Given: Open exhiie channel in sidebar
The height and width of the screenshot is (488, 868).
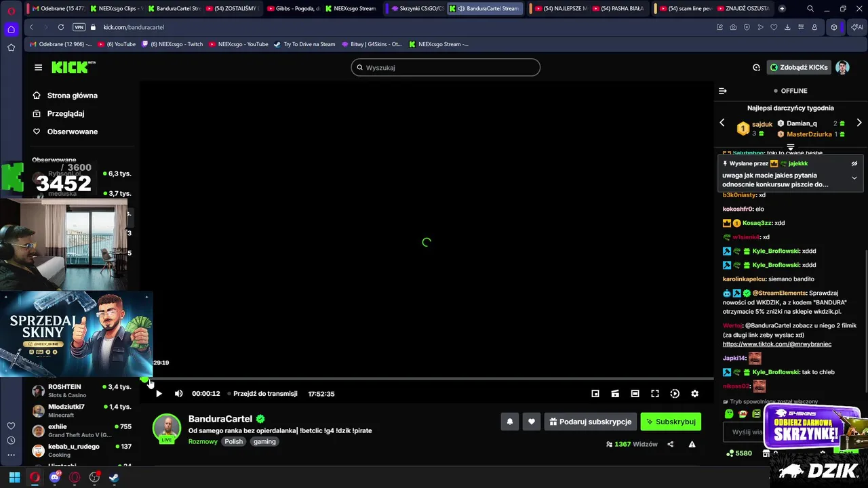Looking at the screenshot, I should tap(81, 430).
